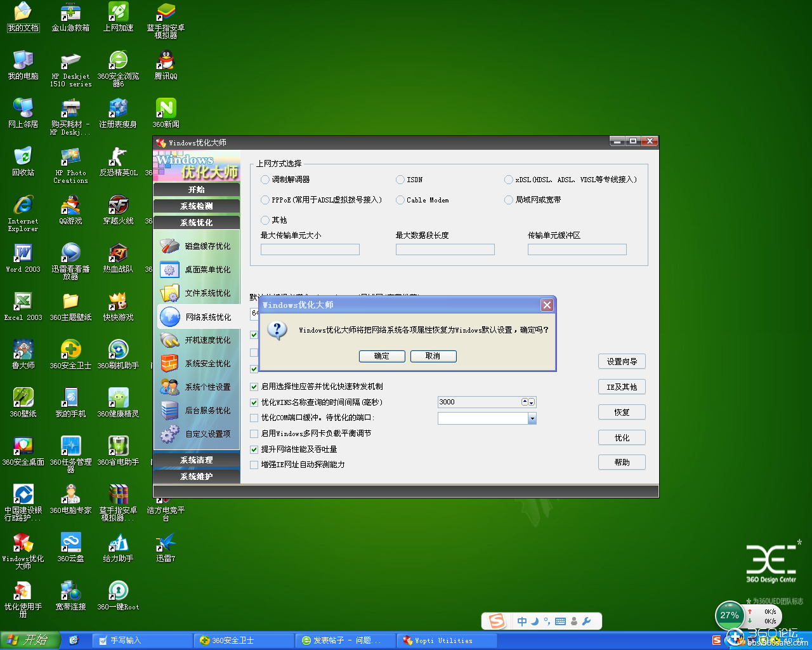Expand 系统维护 section in sidebar
Screen dimensions: 812x650
[197, 476]
